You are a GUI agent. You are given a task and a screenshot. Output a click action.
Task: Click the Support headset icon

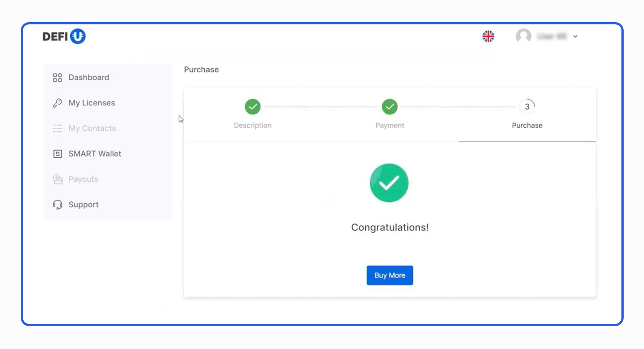click(x=57, y=205)
